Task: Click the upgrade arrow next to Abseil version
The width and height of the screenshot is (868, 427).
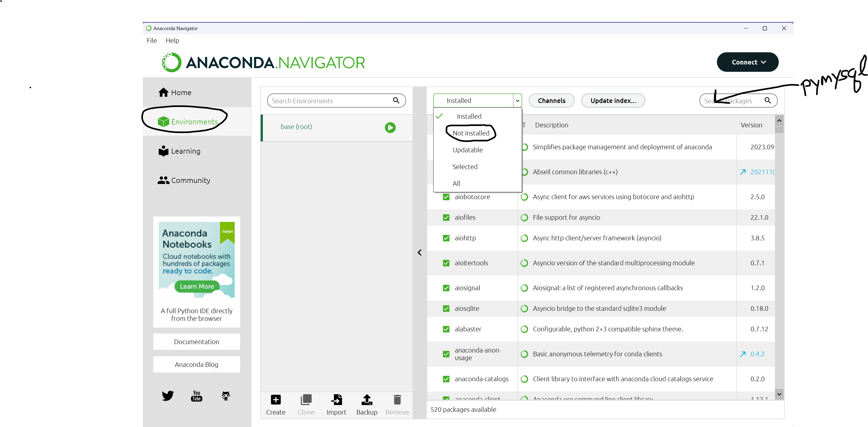Action: point(743,172)
